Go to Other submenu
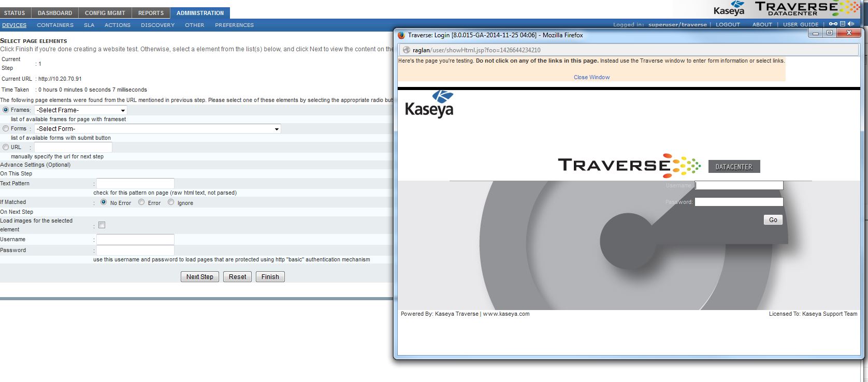Image resolution: width=868 pixels, height=382 pixels. pyautogui.click(x=195, y=25)
